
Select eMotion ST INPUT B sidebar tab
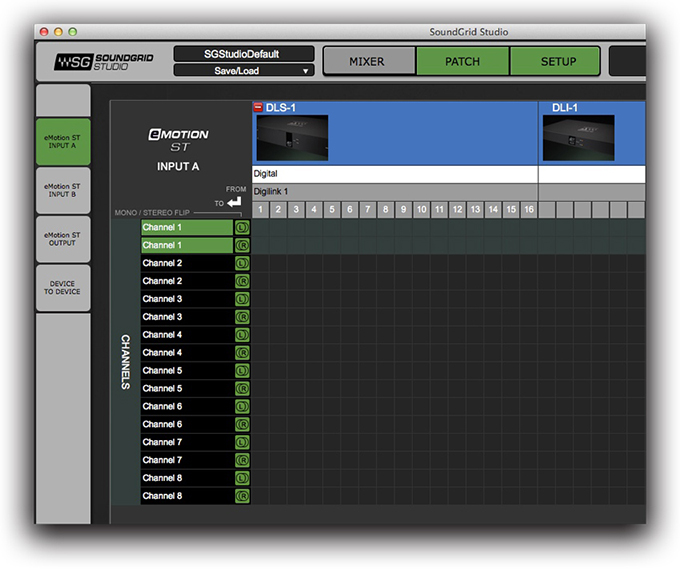63,190
